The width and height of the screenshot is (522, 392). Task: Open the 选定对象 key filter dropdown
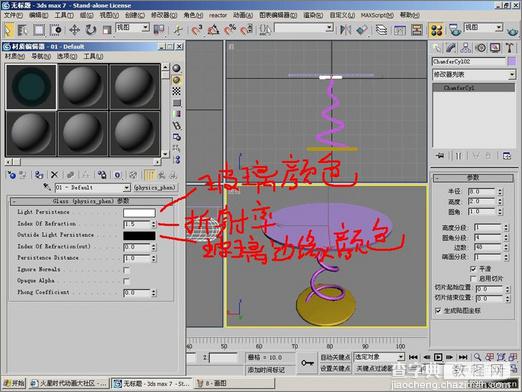(x=401, y=357)
